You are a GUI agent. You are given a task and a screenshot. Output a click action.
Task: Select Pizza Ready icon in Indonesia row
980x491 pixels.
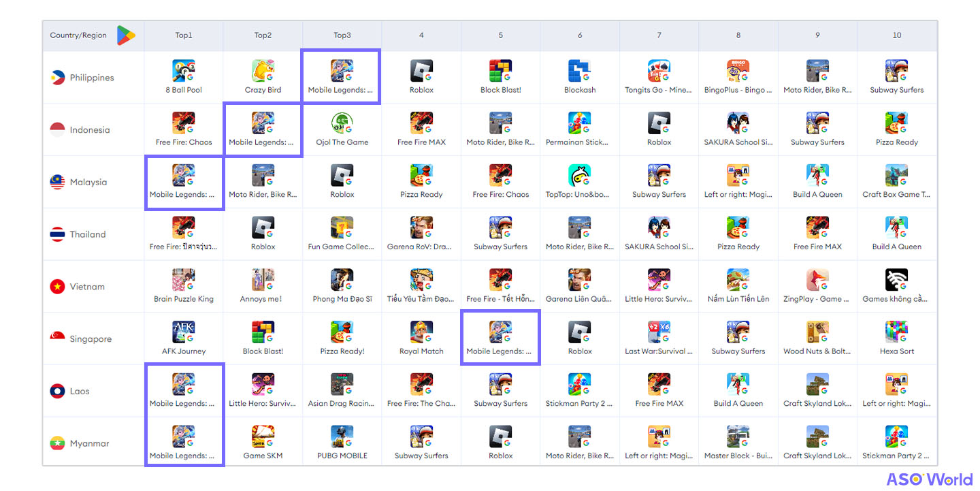click(x=897, y=123)
